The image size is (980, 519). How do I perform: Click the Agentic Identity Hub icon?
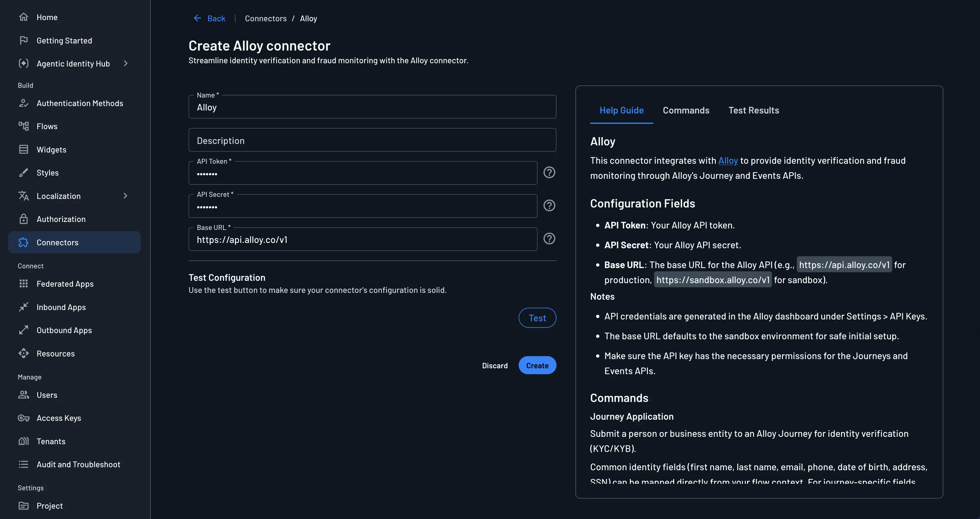(x=24, y=64)
